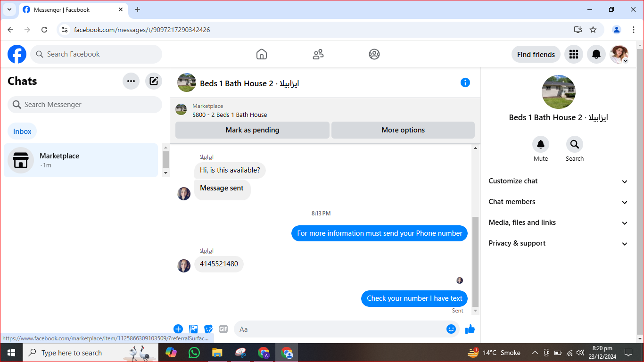Click Find friends button

536,54
